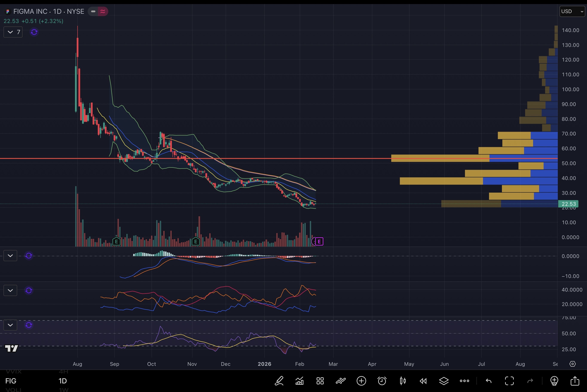
Task: Expand the 7 indicators legend
Action: pos(13,32)
